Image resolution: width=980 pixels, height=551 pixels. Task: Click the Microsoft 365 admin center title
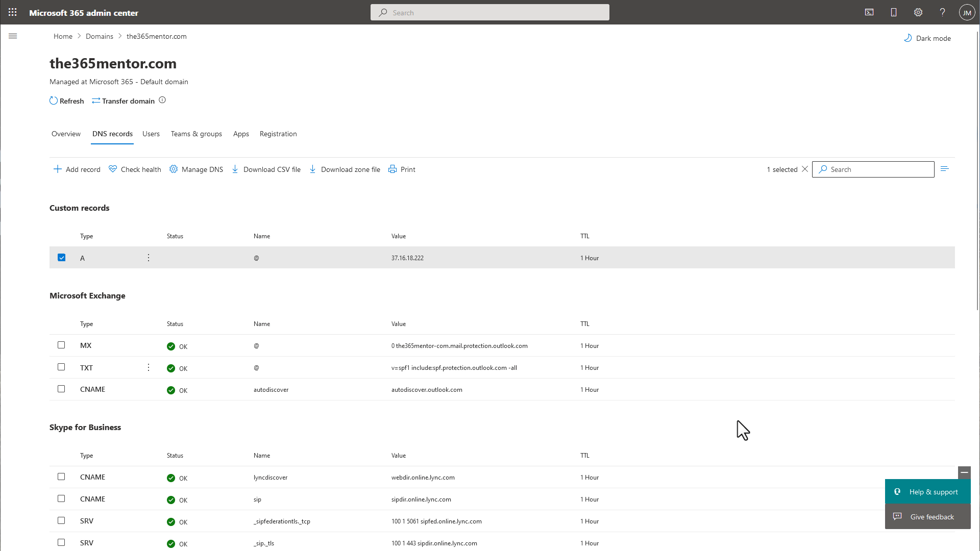[84, 13]
